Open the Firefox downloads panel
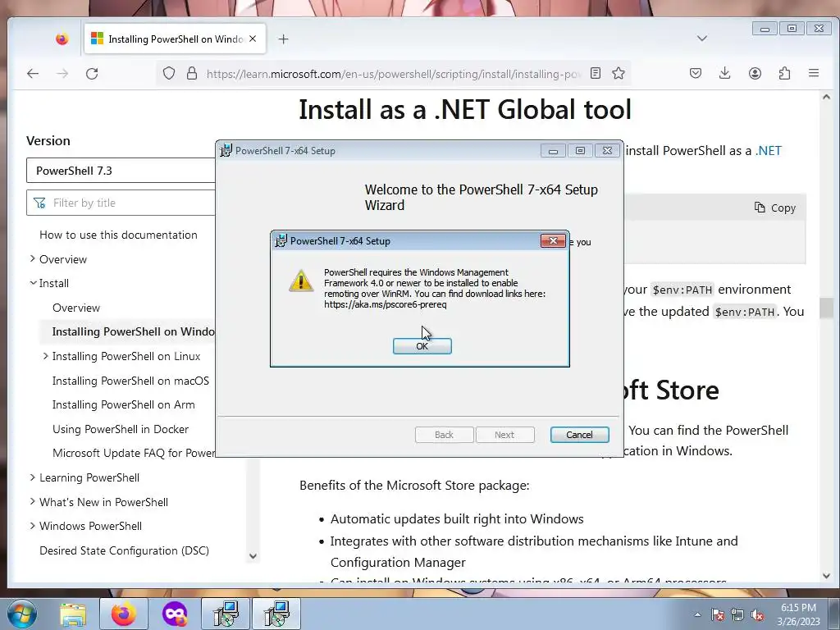The image size is (840, 630). pyautogui.click(x=725, y=73)
